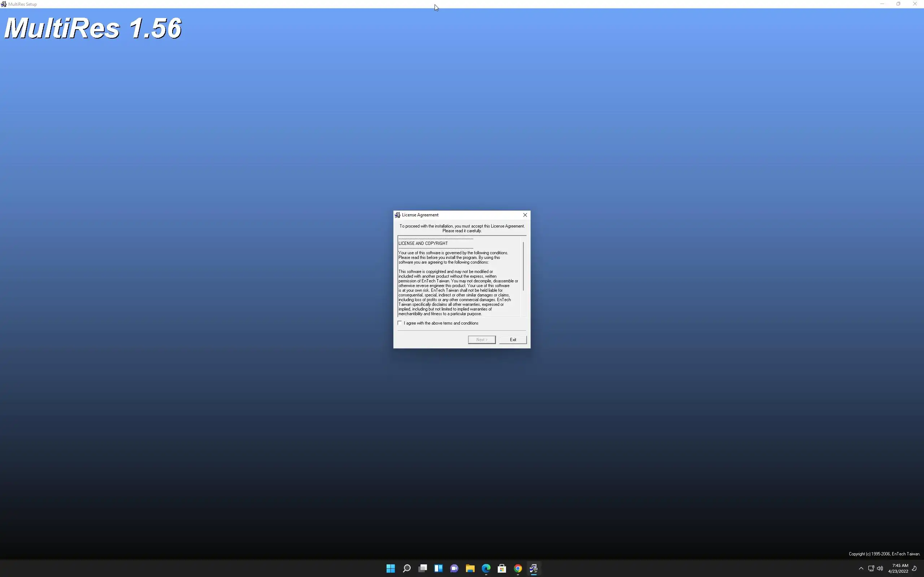Check the agree with terms checkbox
Image resolution: width=924 pixels, height=577 pixels.
click(x=400, y=323)
